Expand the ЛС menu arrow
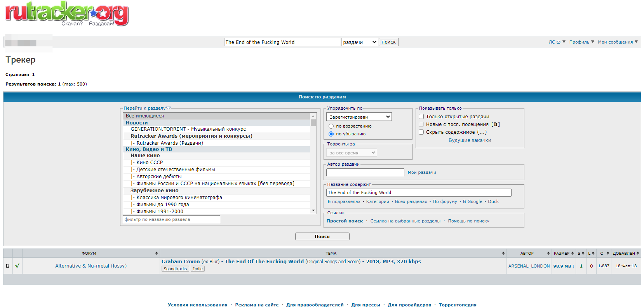644x308 pixels. [564, 42]
